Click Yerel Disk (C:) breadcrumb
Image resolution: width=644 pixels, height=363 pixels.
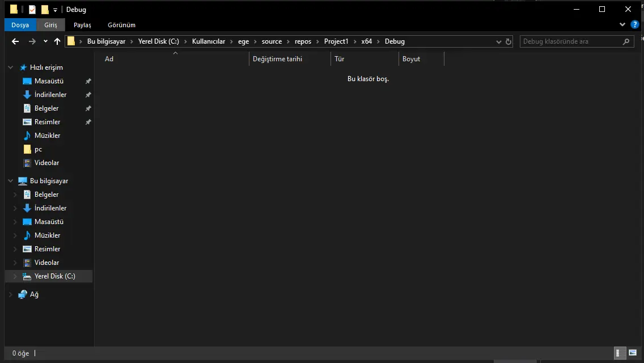(159, 41)
